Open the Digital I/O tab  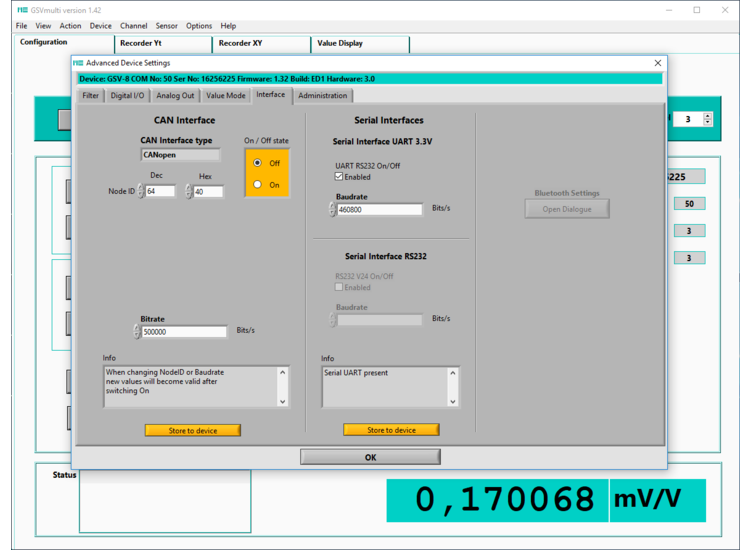click(x=127, y=96)
